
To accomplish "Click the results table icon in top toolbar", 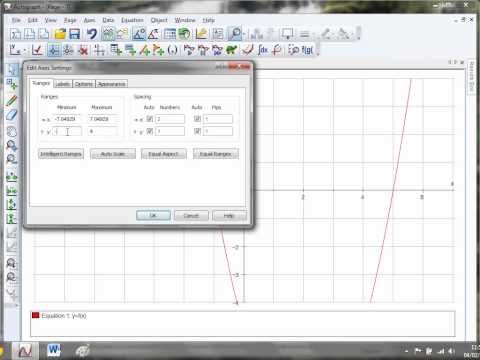I will pyautogui.click(x=170, y=34).
